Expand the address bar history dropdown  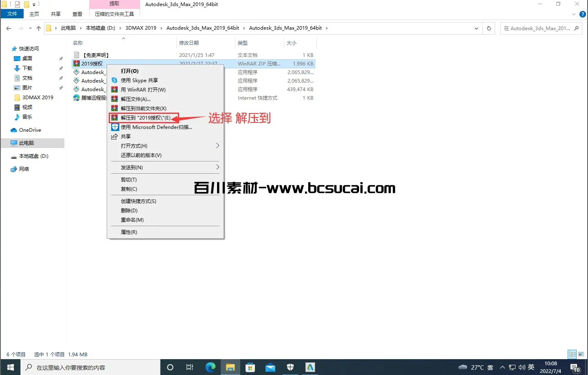pos(476,28)
